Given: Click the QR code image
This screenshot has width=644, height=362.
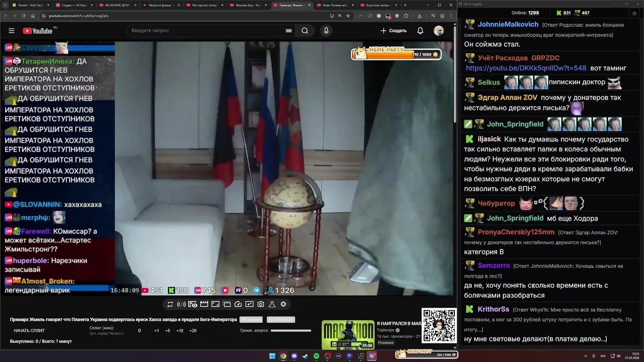Looking at the screenshot, I should pos(439,325).
